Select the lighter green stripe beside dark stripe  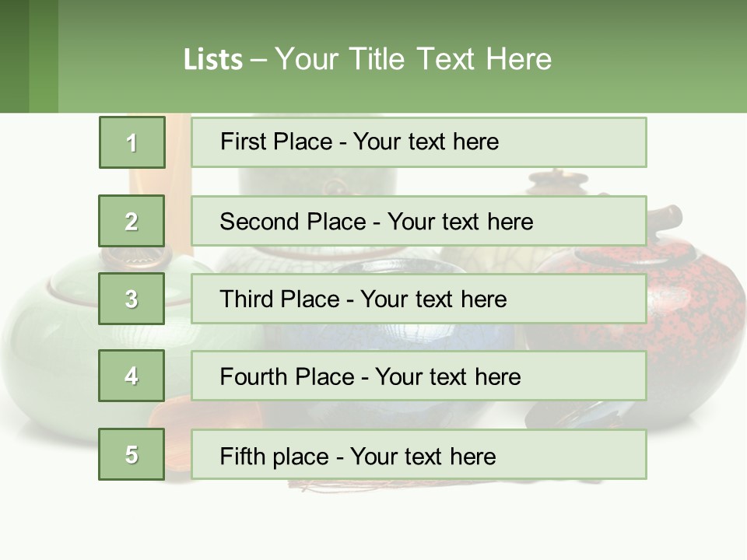[x=44, y=56]
